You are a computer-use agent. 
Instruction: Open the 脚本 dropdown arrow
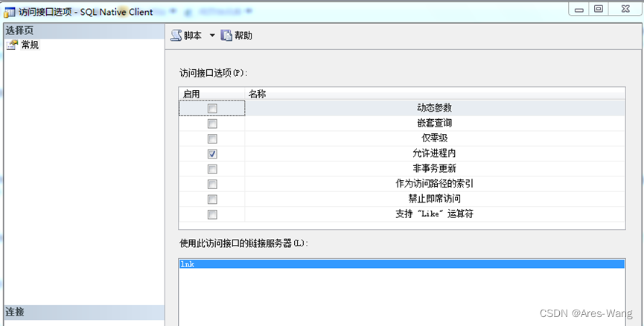point(212,36)
